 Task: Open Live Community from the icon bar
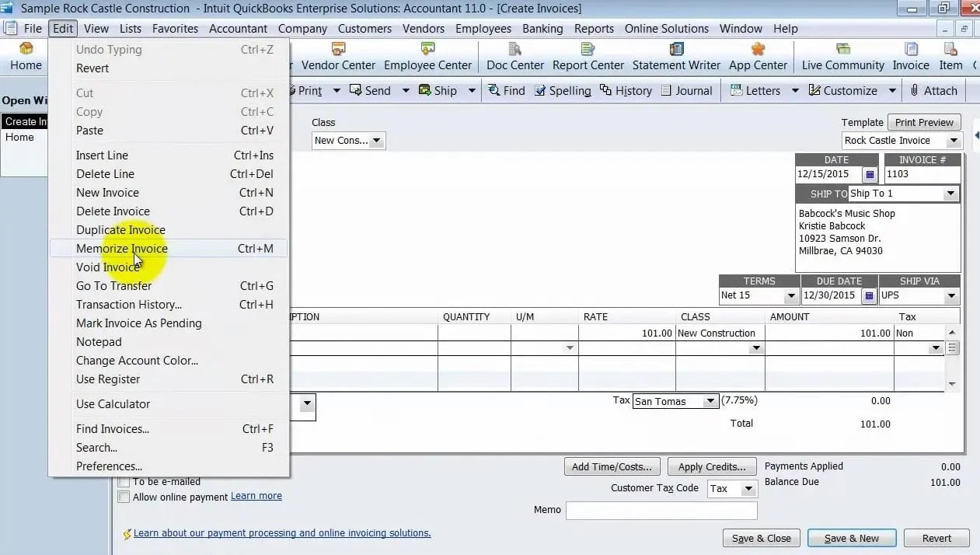pyautogui.click(x=843, y=58)
